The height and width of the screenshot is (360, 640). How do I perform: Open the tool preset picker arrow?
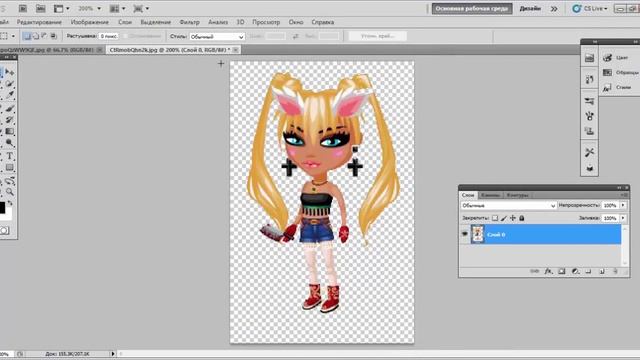click(13, 36)
